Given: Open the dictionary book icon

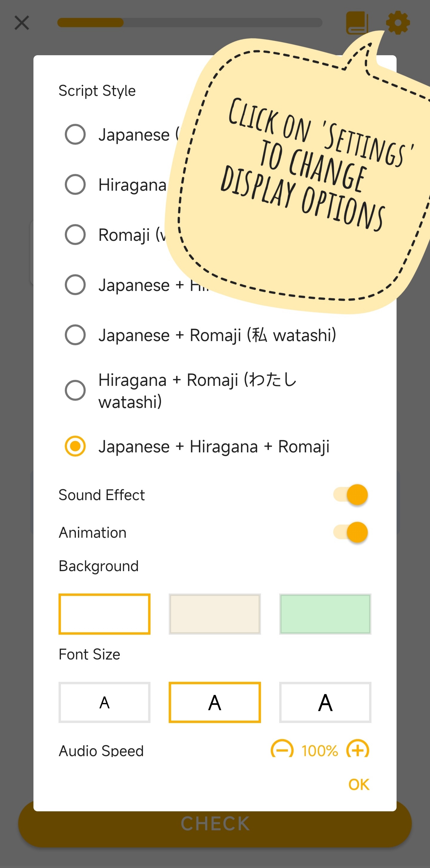Looking at the screenshot, I should tap(357, 23).
